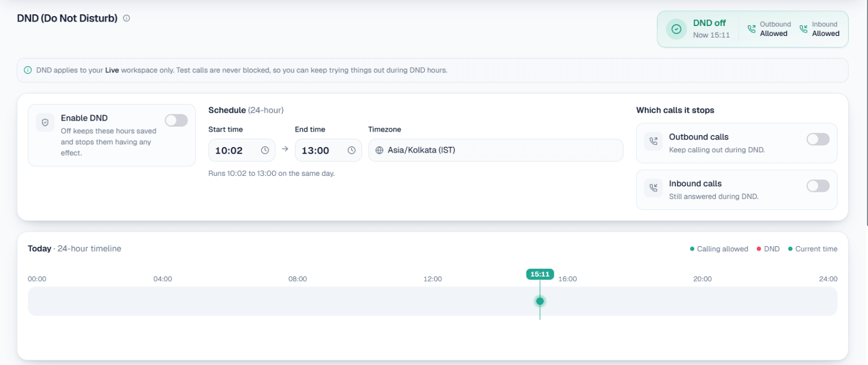Turn on the Enable DND switch
Image resolution: width=868 pixels, height=365 pixels.
coord(176,120)
